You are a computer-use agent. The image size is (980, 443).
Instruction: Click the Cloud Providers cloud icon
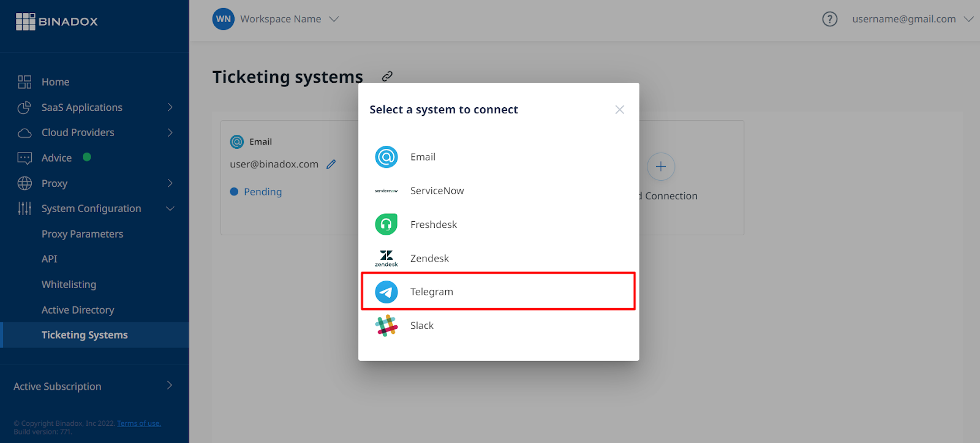tap(24, 133)
